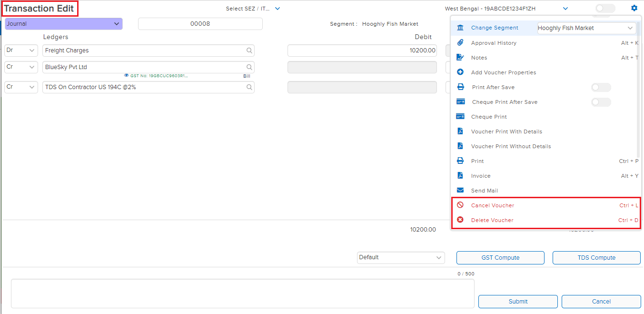Toggle the Print After Save switch
The image size is (644, 314).
coord(601,87)
